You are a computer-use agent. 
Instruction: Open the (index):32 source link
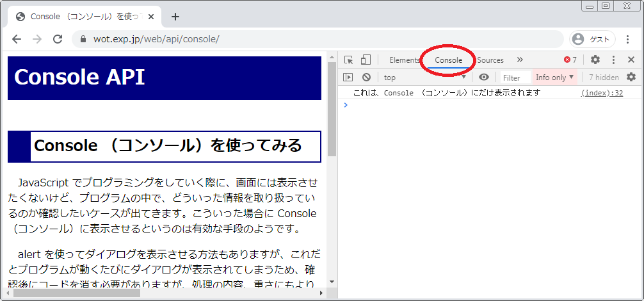click(602, 93)
